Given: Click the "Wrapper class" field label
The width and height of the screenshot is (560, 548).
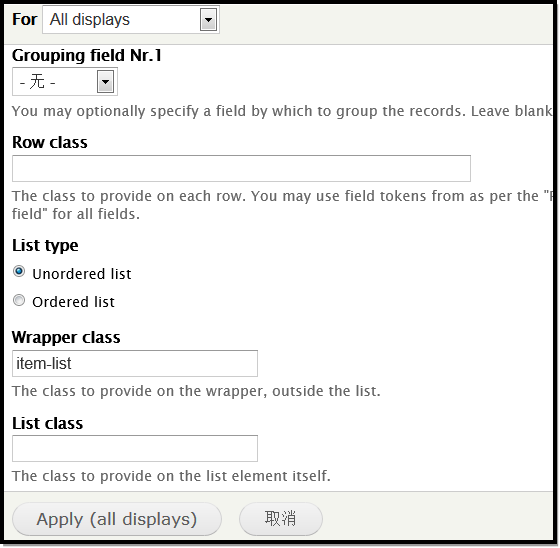Looking at the screenshot, I should click(x=66, y=337).
